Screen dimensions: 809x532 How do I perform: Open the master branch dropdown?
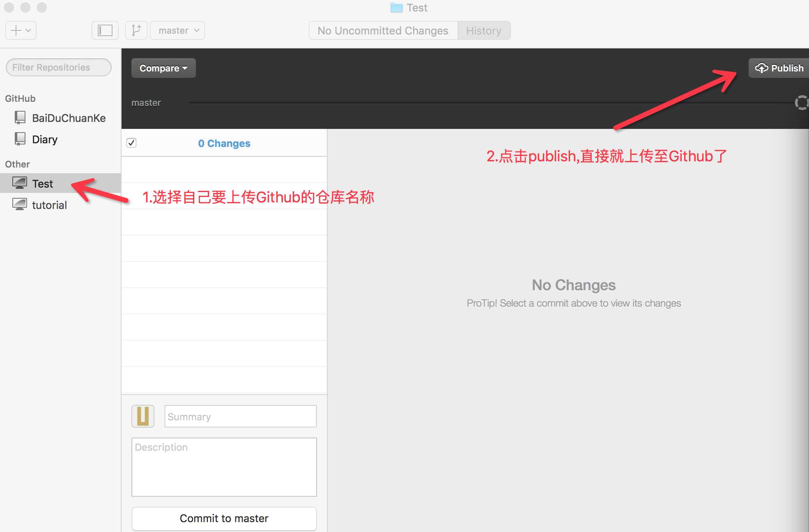177,31
